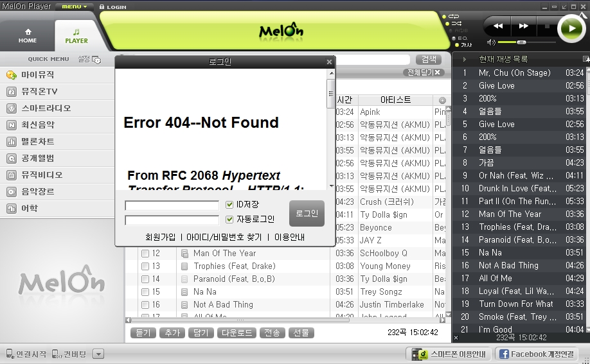Stop playback with the stop button
This screenshot has height=364, width=590.
point(547,26)
